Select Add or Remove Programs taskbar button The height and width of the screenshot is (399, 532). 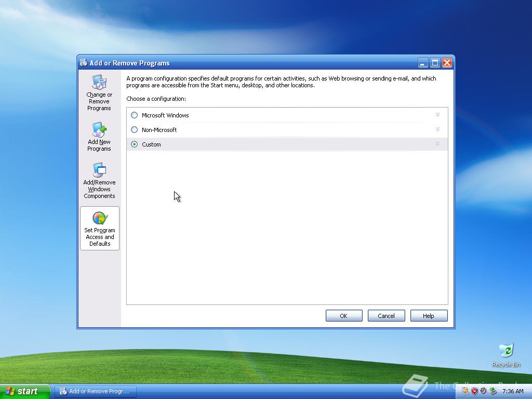pyautogui.click(x=96, y=392)
